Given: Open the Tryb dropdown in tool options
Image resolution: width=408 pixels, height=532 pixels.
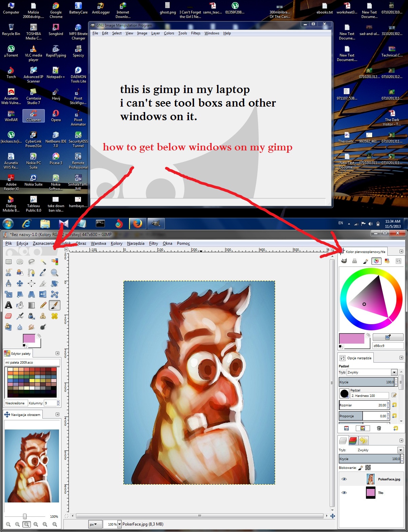Looking at the screenshot, I should (394, 372).
